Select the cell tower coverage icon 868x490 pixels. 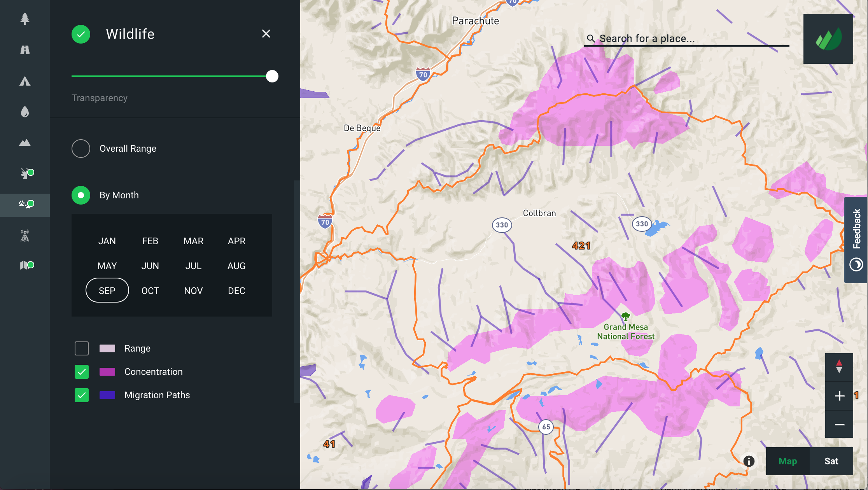pos(25,236)
